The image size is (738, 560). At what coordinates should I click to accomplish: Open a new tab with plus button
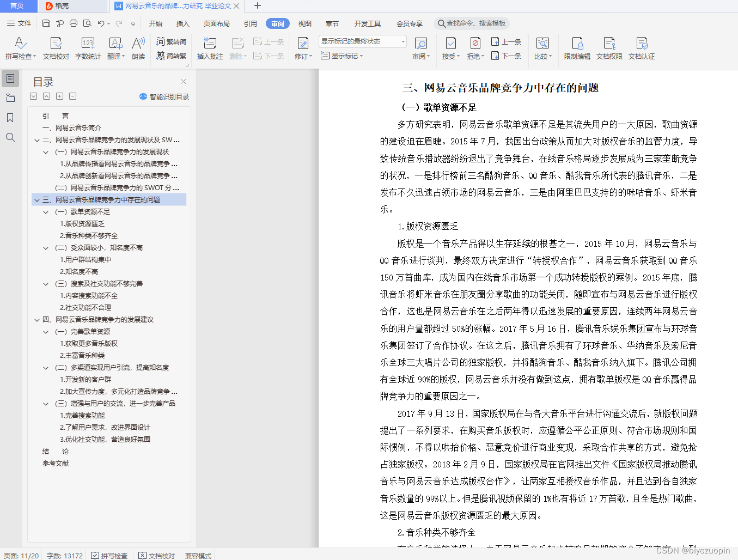(x=258, y=6)
